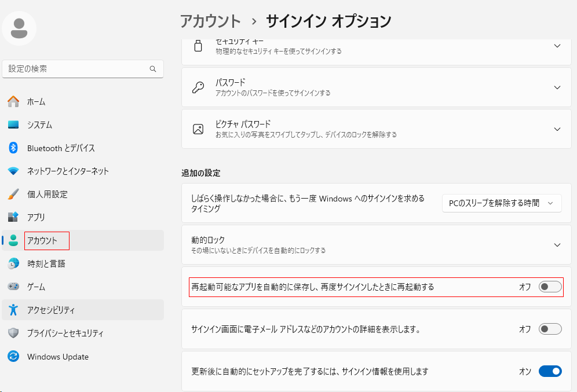Click the Bluetooth icon in sidebar
The image size is (577, 392).
click(13, 148)
